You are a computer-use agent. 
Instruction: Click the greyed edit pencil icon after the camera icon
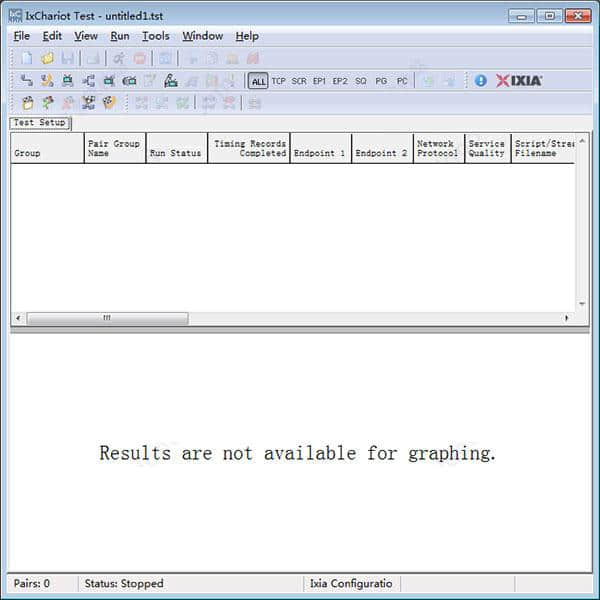150,81
